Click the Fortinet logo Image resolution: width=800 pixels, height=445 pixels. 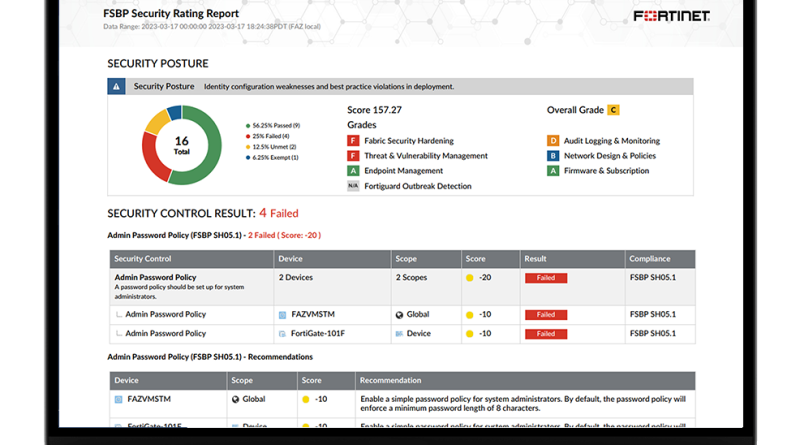pos(671,16)
